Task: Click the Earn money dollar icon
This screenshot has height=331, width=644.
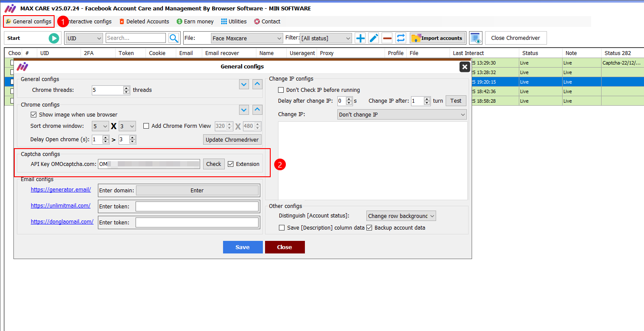Action: [179, 22]
